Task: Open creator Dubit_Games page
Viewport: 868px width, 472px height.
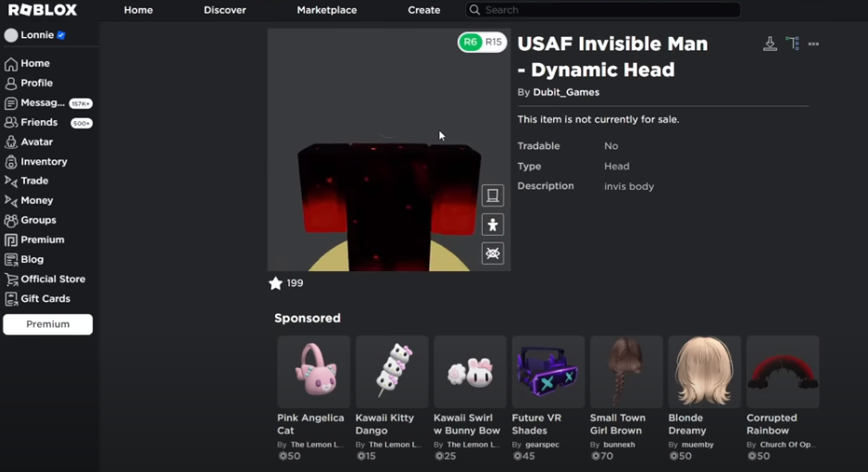Action: [566, 93]
